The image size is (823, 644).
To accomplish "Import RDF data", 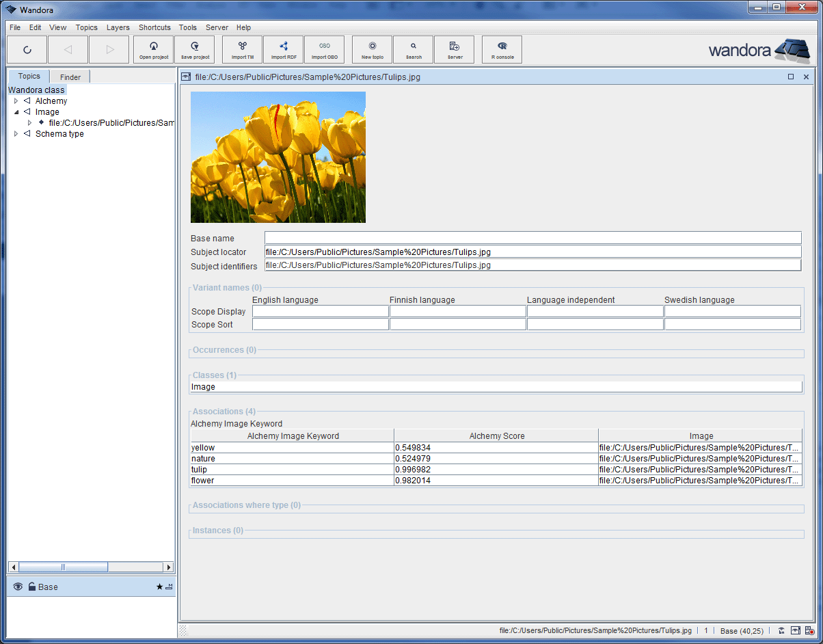I will 283,49.
